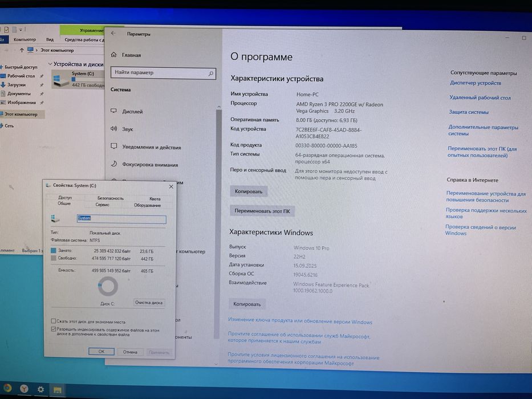
Task: Open the Вид ribbon tab in Explorer
Action: [50, 39]
